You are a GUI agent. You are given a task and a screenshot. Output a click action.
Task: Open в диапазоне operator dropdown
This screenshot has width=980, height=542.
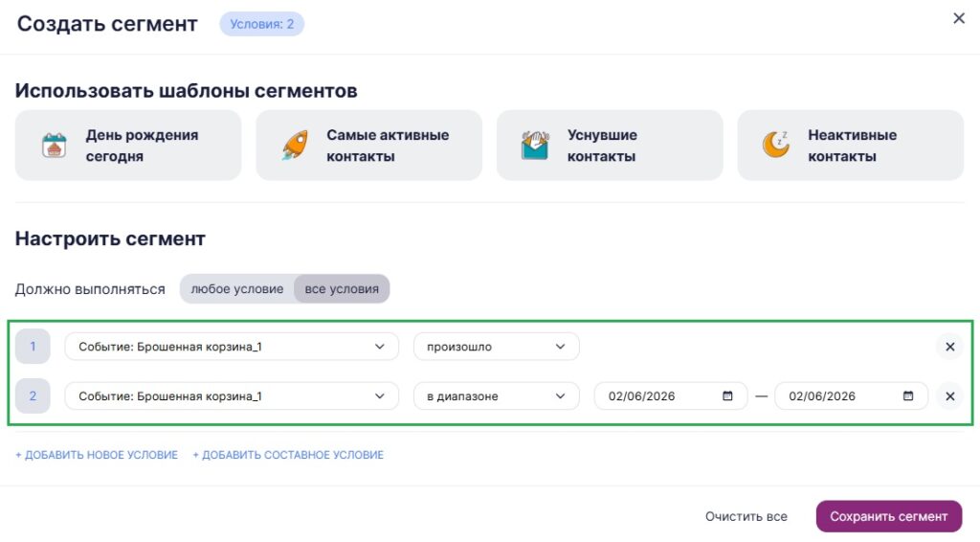pos(497,395)
